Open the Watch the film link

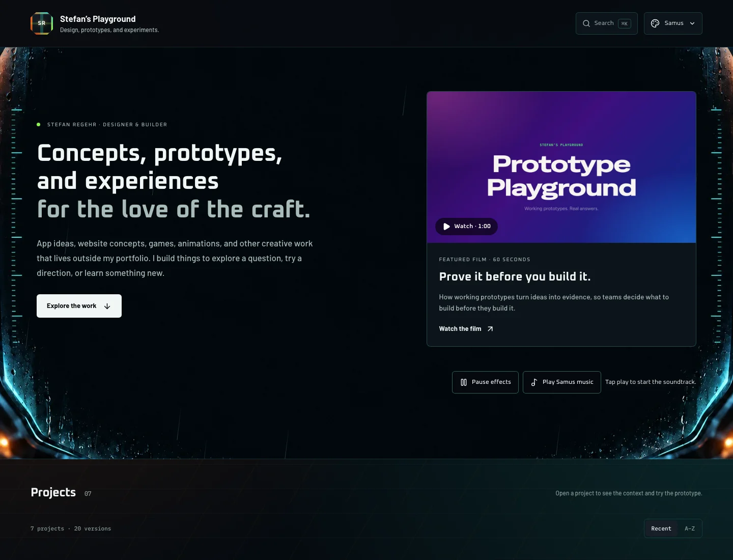click(x=466, y=329)
